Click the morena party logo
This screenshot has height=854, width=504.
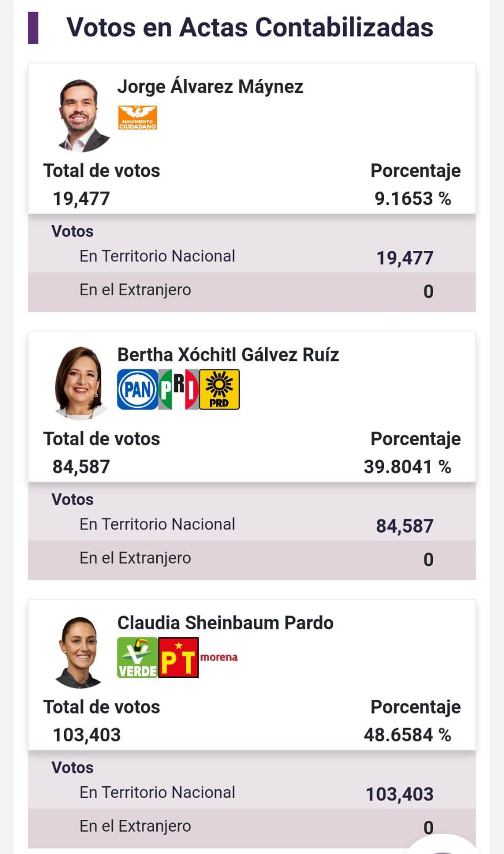(219, 657)
